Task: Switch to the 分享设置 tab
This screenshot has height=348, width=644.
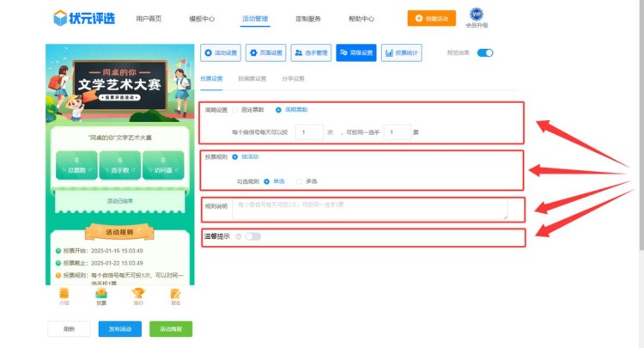Action: tap(293, 78)
